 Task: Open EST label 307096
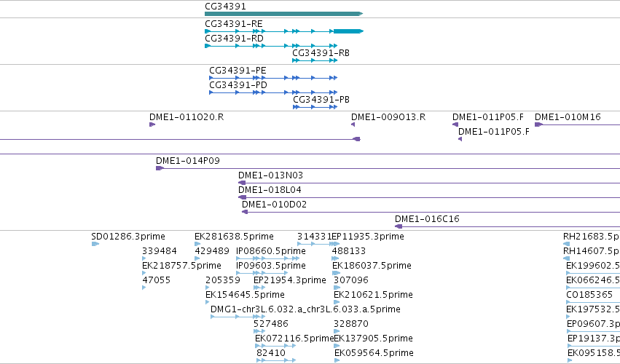click(x=351, y=280)
